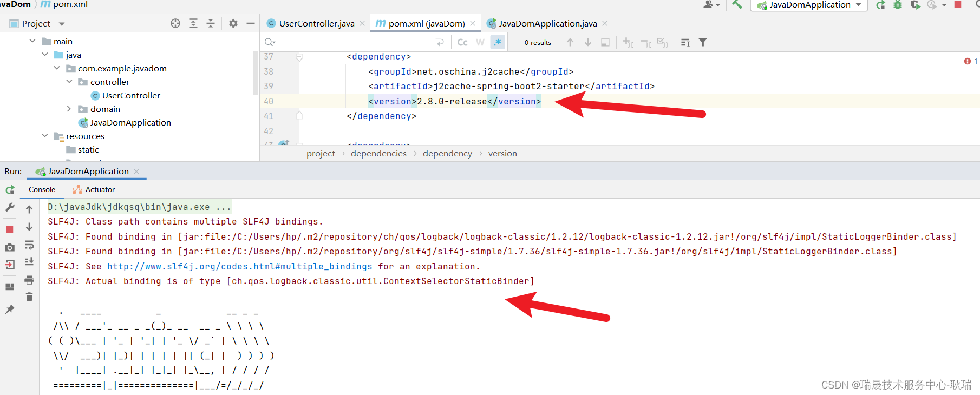Open the profiler run dropdown arrow

[944, 5]
